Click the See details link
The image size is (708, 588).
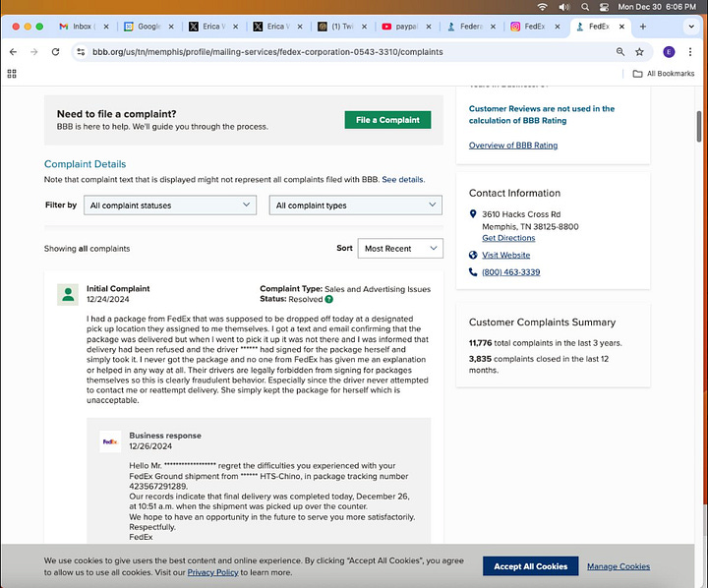point(403,179)
